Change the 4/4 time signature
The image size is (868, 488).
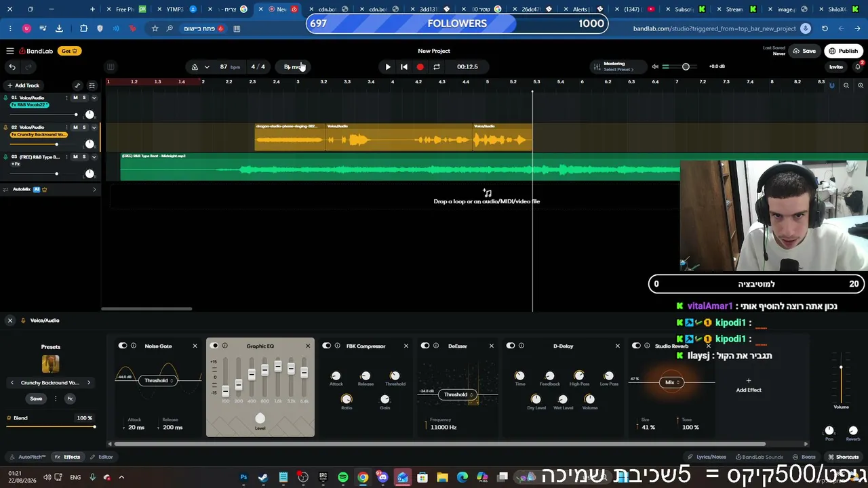click(x=258, y=66)
